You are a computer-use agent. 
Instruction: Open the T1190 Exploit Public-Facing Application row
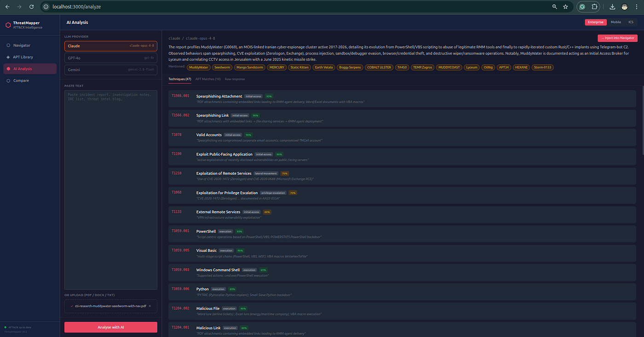(403, 157)
